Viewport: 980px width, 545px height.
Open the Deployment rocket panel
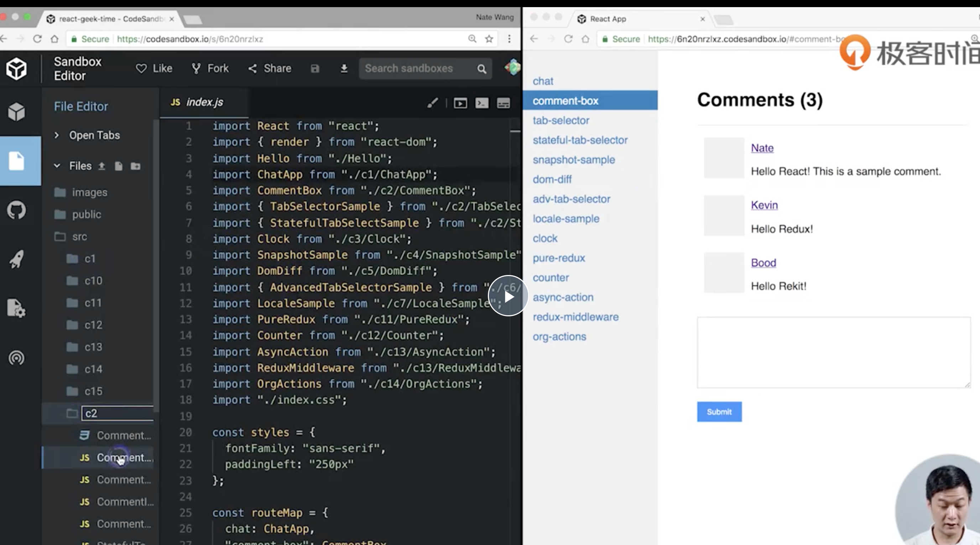(16, 260)
